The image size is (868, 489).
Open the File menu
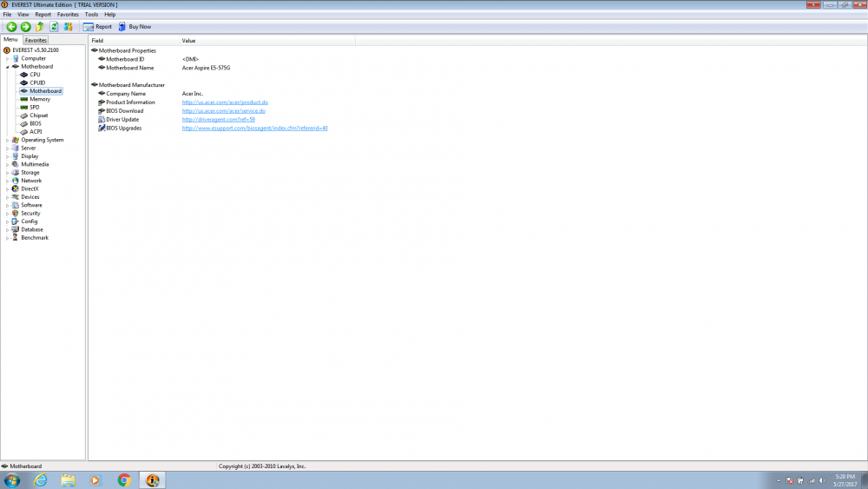7,15
